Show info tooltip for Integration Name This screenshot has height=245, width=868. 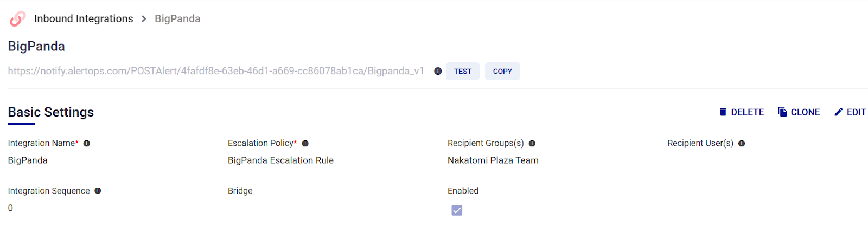(87, 144)
